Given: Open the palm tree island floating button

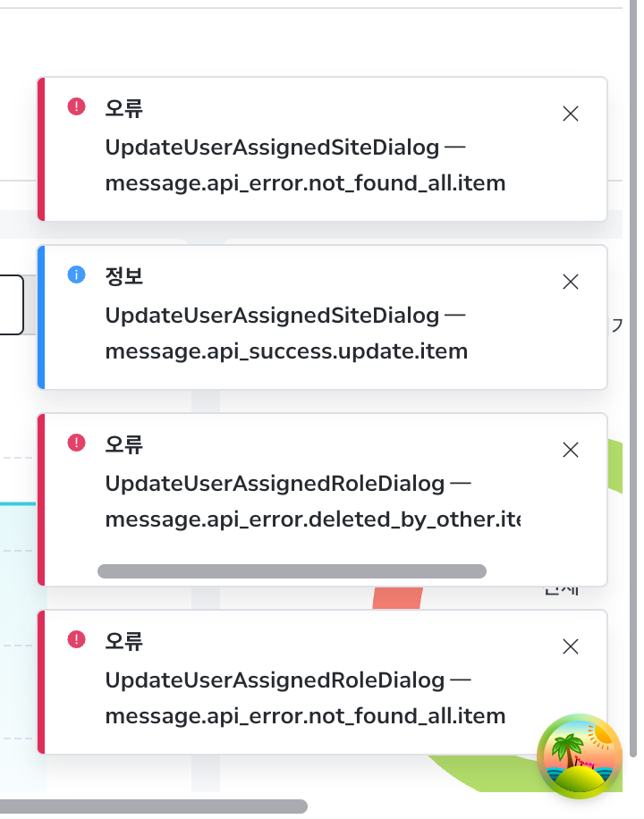Looking at the screenshot, I should point(580,756).
